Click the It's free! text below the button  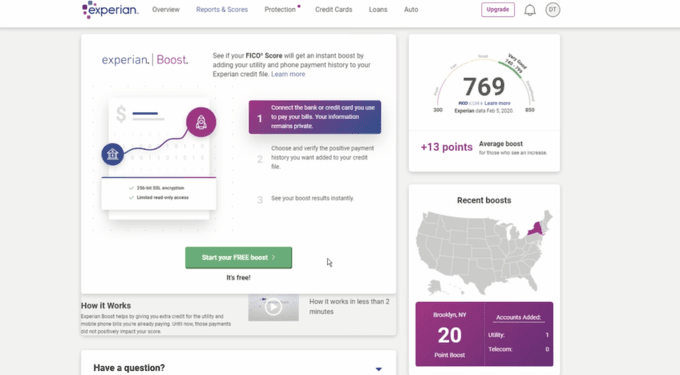click(x=239, y=277)
